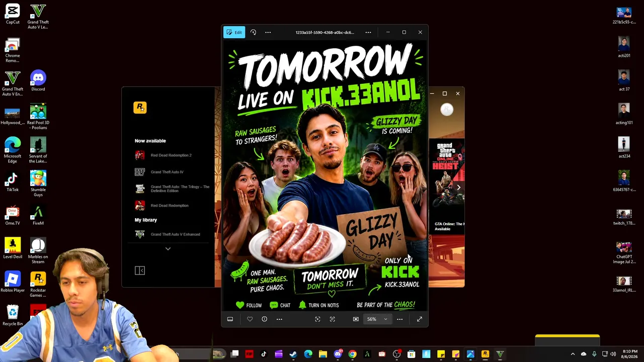Viewport: 644px width, 362px height.
Task: Open Microsoft Store from the taskbar
Action: pyautogui.click(x=411, y=354)
